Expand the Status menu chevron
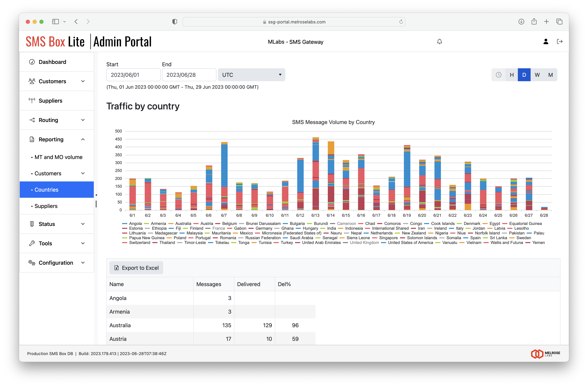The width and height of the screenshot is (588, 387). click(83, 224)
